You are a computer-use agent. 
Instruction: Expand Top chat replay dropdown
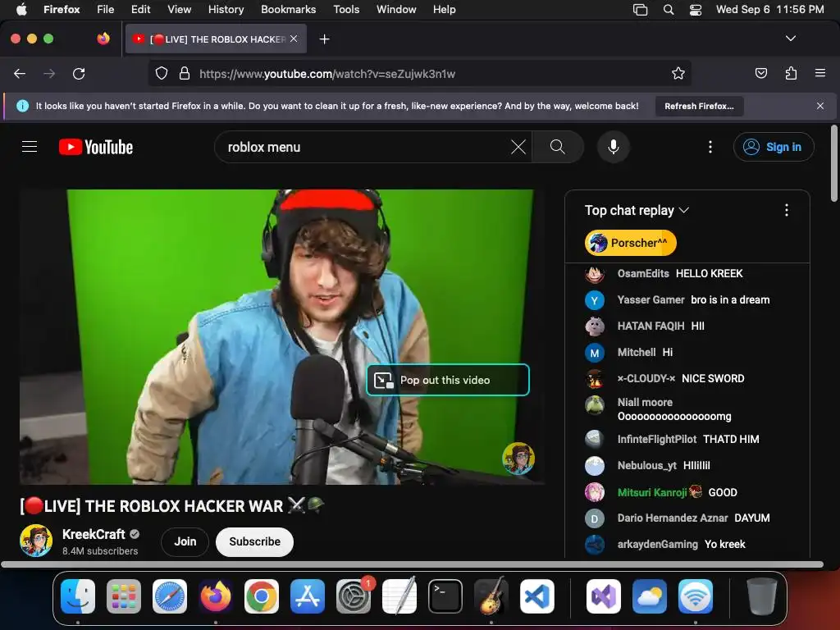(637, 210)
